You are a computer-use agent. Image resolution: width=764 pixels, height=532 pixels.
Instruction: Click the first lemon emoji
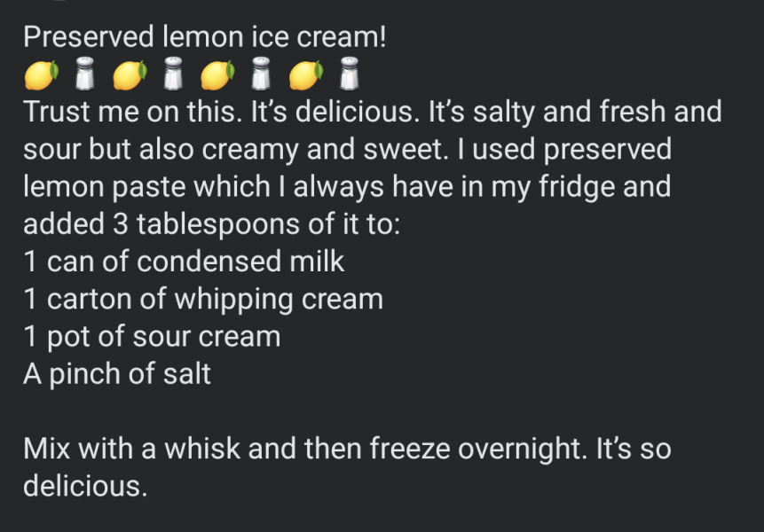(41, 75)
